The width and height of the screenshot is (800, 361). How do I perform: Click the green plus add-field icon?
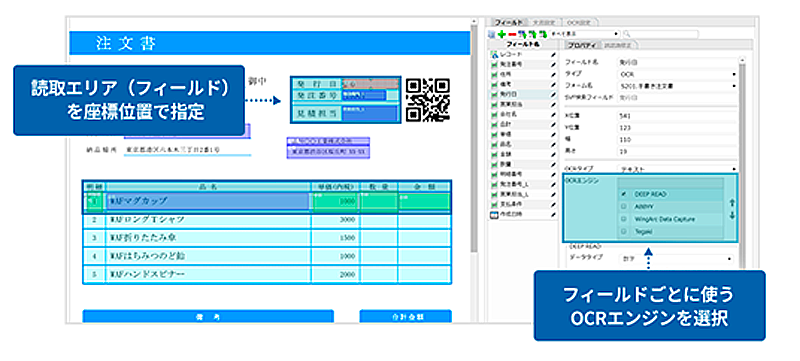click(x=502, y=34)
